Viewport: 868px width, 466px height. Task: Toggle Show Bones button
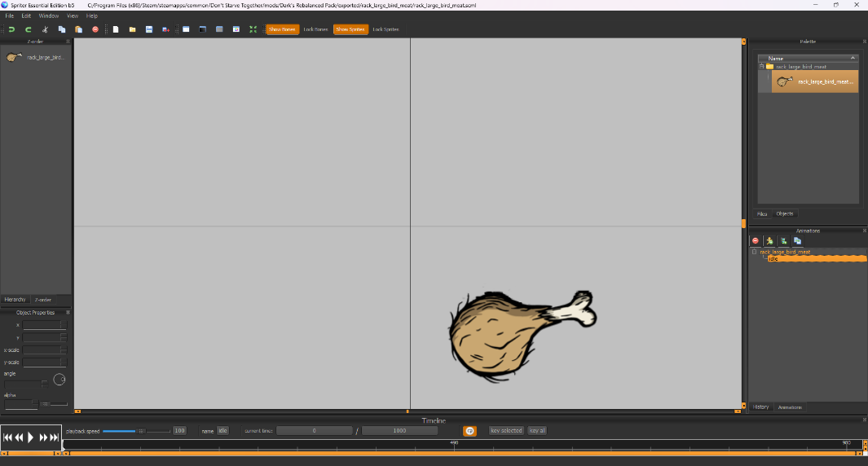click(x=282, y=29)
